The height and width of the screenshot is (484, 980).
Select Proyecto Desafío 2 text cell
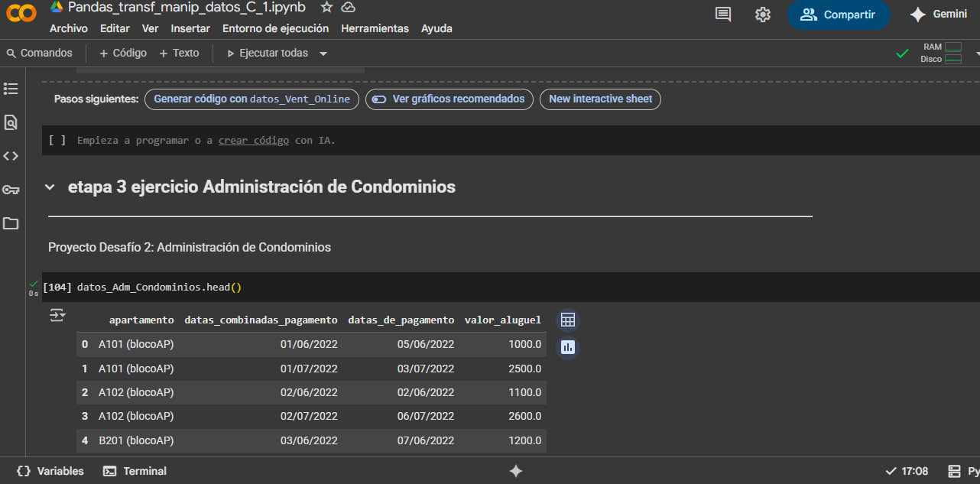(x=190, y=248)
